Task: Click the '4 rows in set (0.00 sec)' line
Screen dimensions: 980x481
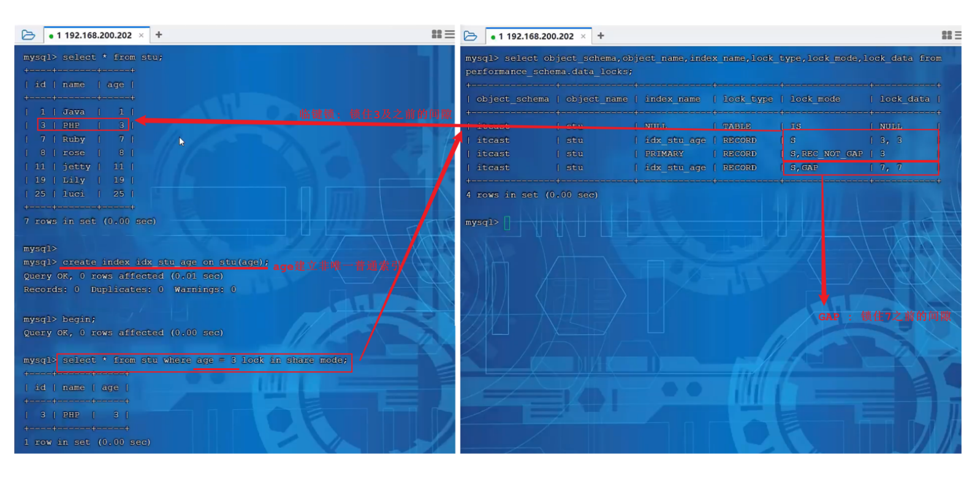Action: coord(532,195)
